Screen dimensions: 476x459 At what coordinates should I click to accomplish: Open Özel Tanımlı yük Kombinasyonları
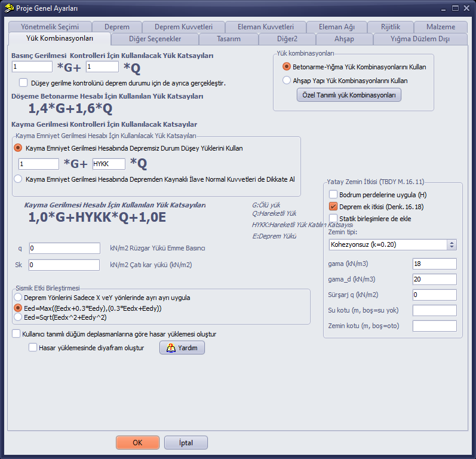(x=349, y=95)
